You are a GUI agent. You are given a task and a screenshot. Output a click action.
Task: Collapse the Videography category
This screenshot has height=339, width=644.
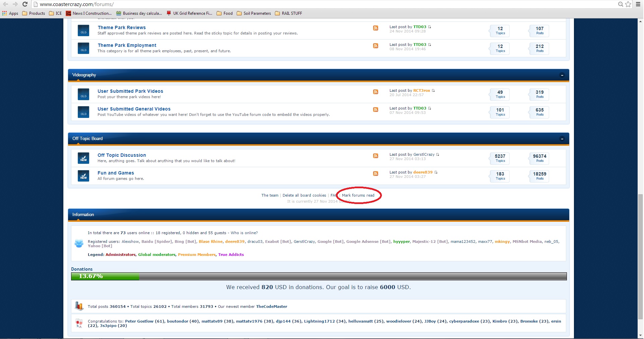tap(562, 75)
